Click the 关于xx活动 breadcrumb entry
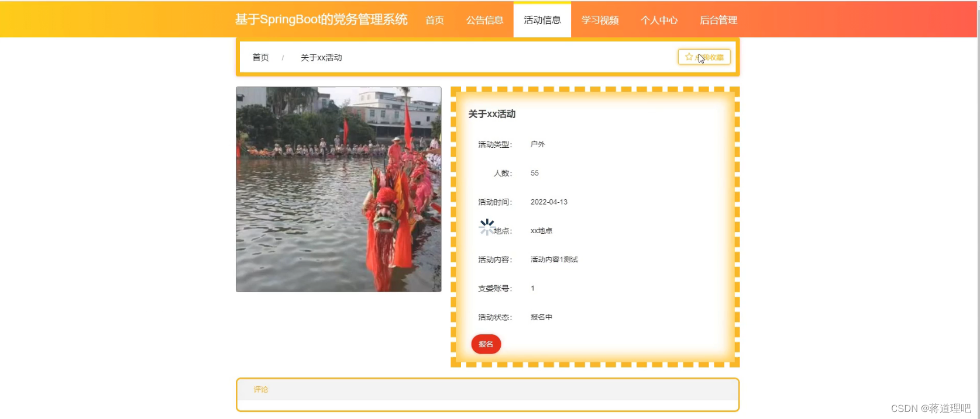The image size is (980, 419). [x=321, y=57]
